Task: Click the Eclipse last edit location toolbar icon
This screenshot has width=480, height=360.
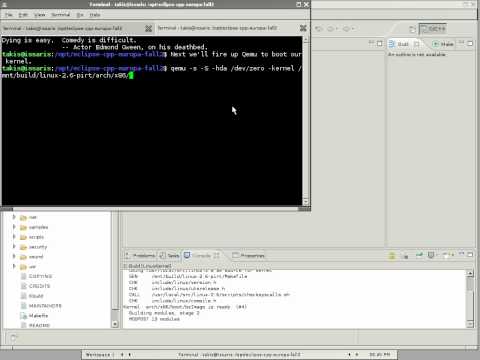Action: pos(319,29)
